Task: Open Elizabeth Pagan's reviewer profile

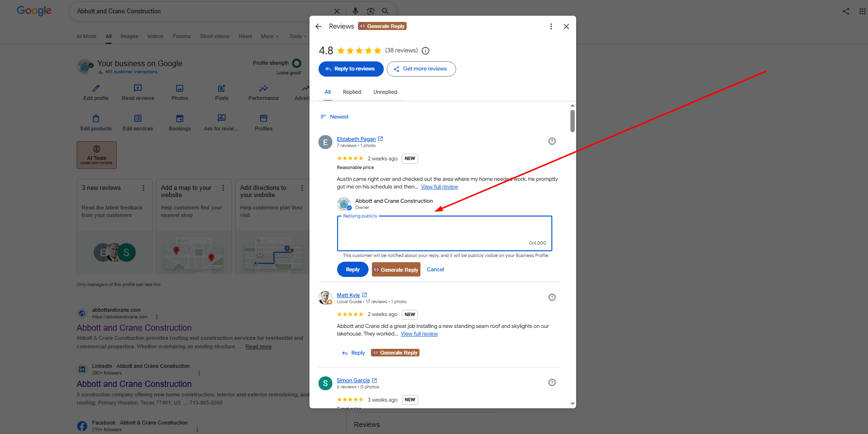Action: coord(356,139)
